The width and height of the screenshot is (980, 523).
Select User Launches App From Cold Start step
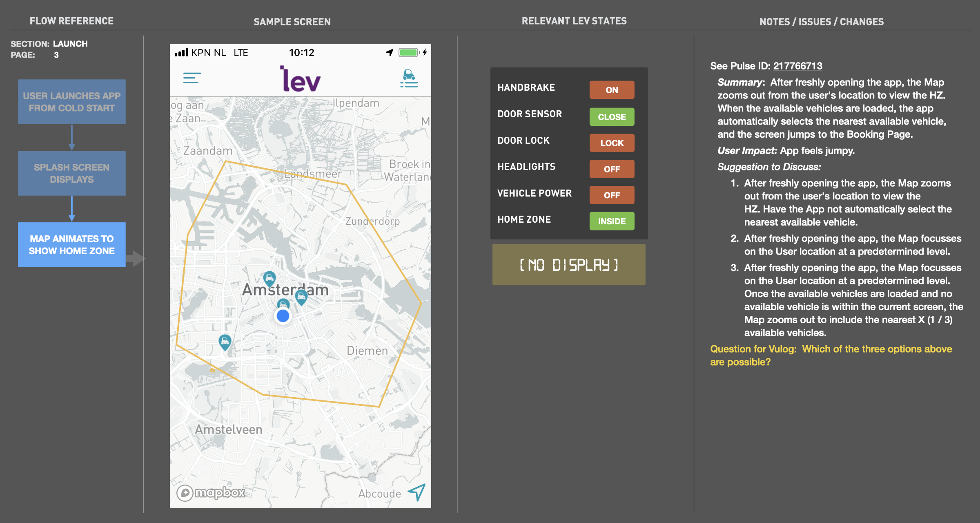point(71,102)
